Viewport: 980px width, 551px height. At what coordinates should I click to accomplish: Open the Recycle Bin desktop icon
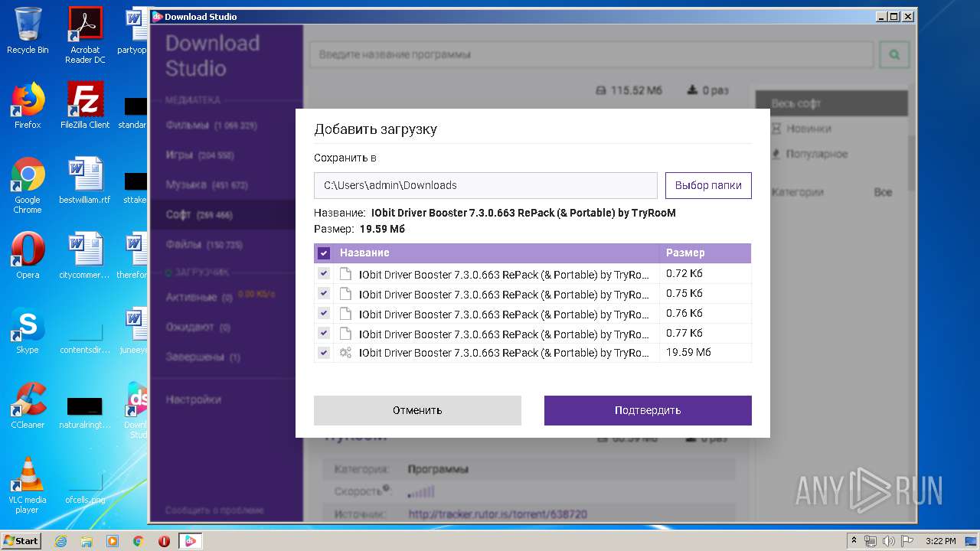pyautogui.click(x=28, y=31)
